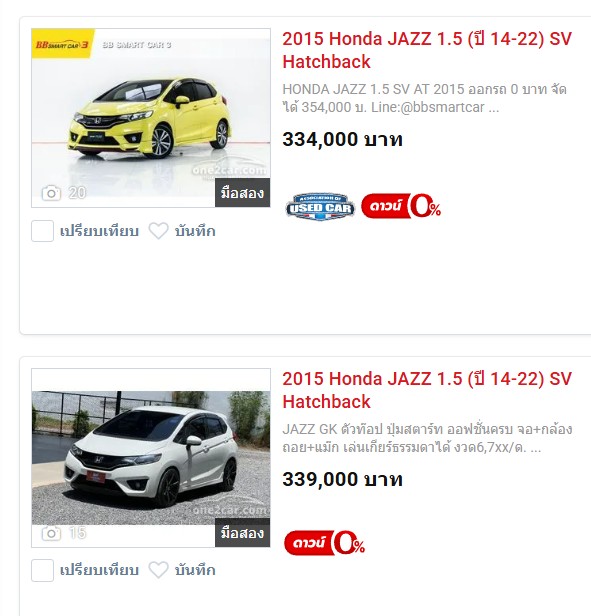Open the white 2015 Honda JAZZ title link

coord(427,390)
